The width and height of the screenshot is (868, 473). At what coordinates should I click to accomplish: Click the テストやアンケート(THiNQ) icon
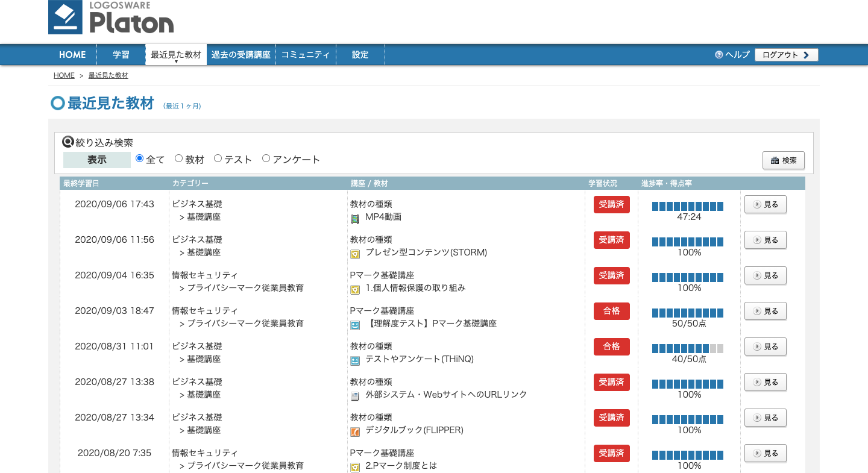pos(355,360)
